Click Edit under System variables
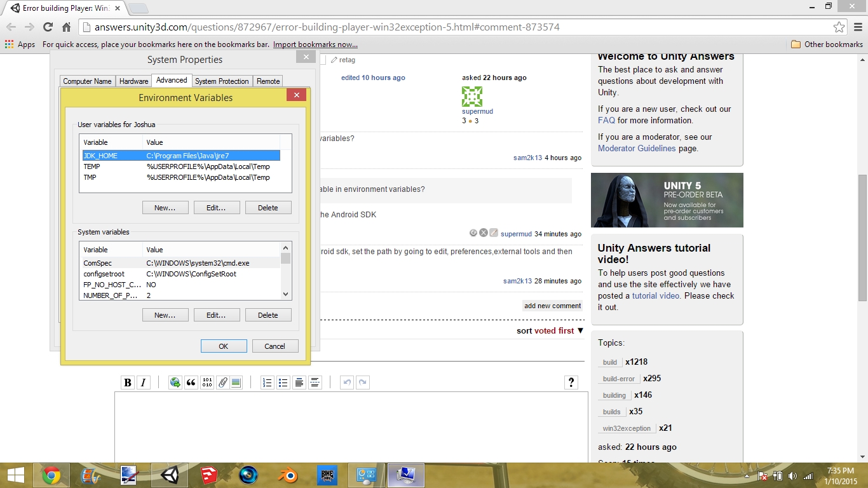The height and width of the screenshot is (488, 868). tap(217, 315)
